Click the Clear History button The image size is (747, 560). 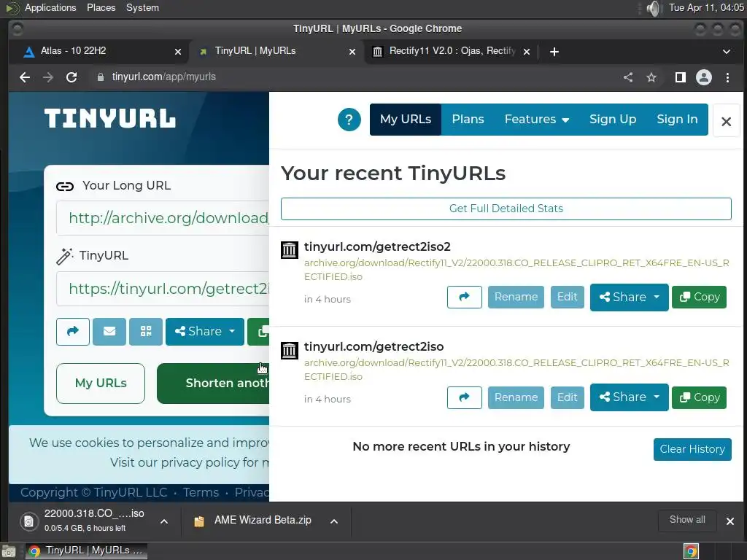tap(692, 449)
